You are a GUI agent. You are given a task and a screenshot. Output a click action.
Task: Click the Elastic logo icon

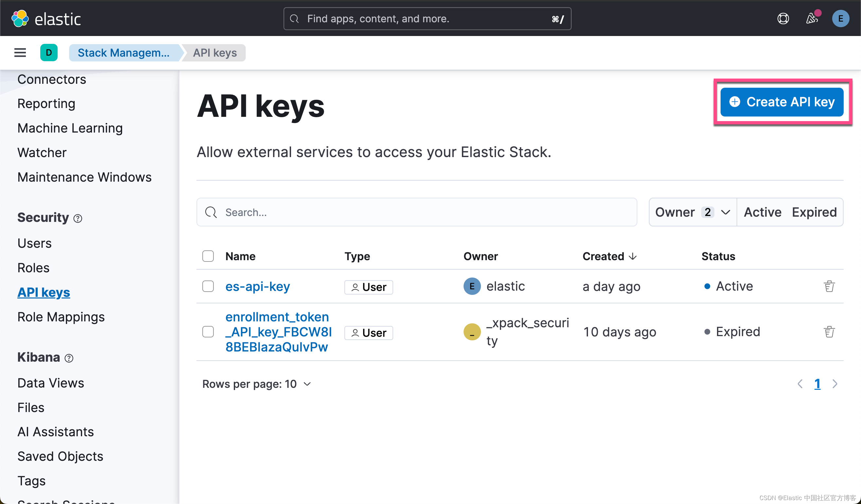coord(20,18)
